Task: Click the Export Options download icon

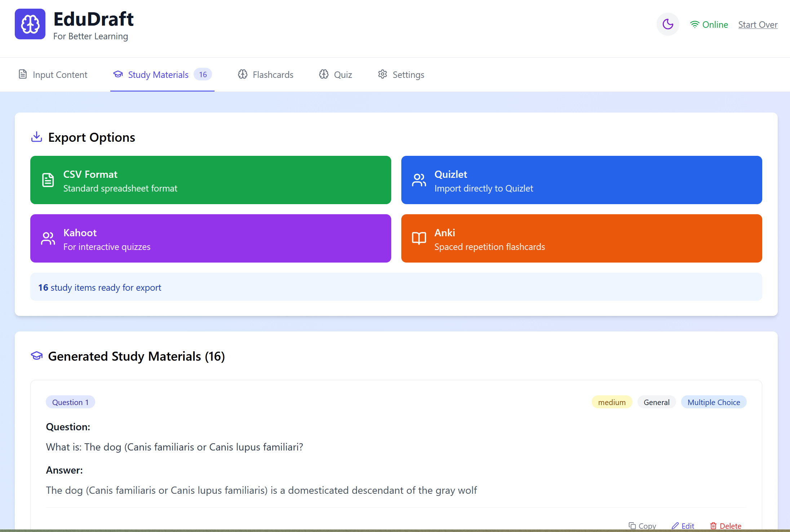Action: (36, 137)
